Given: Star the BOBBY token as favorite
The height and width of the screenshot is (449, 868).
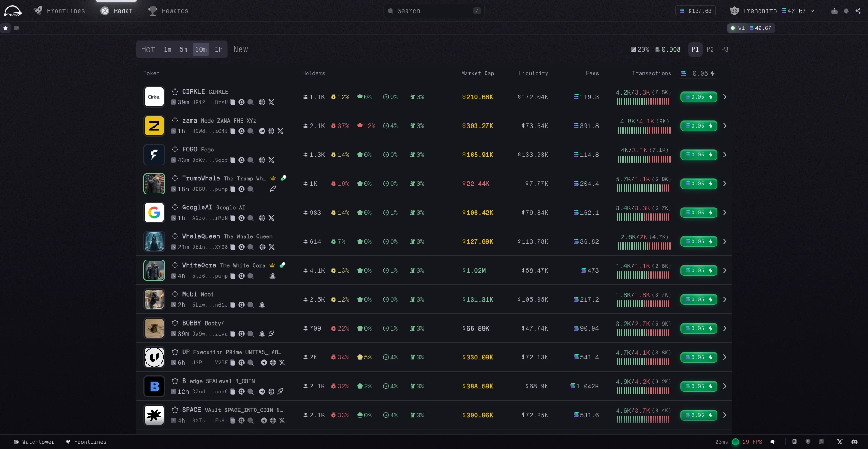Looking at the screenshot, I should click(175, 323).
